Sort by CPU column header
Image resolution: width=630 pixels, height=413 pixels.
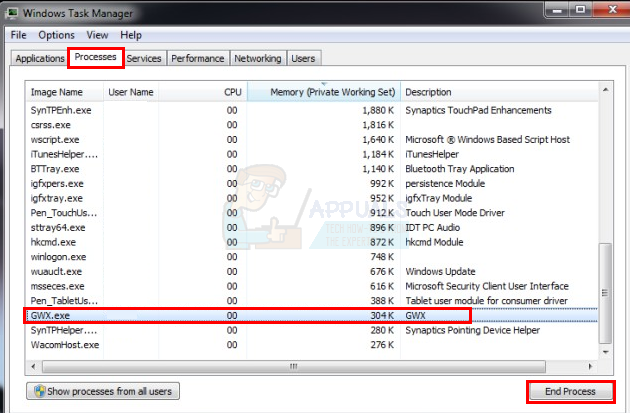(x=202, y=92)
